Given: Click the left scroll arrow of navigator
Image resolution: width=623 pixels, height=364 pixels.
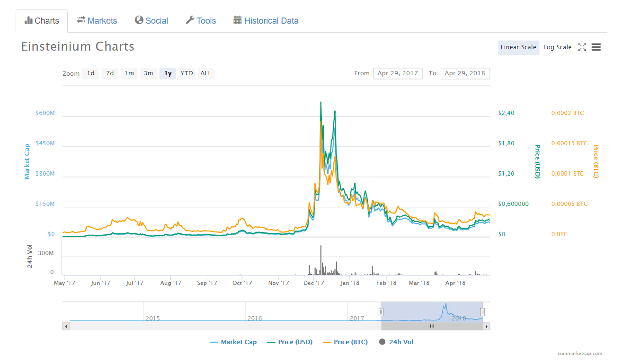Looking at the screenshot, I should pyautogui.click(x=66, y=326).
